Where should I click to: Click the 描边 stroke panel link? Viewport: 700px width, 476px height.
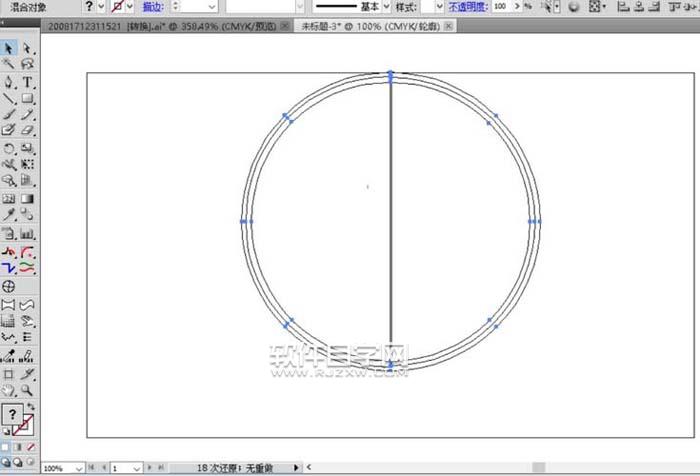[153, 6]
